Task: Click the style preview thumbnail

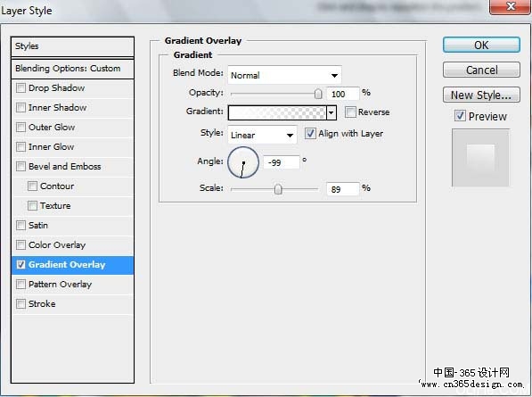Action: click(480, 158)
